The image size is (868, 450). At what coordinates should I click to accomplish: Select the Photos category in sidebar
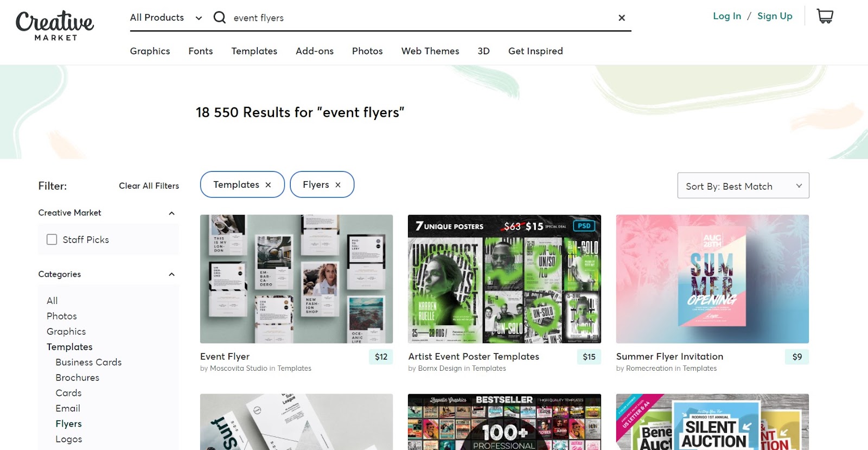[62, 316]
